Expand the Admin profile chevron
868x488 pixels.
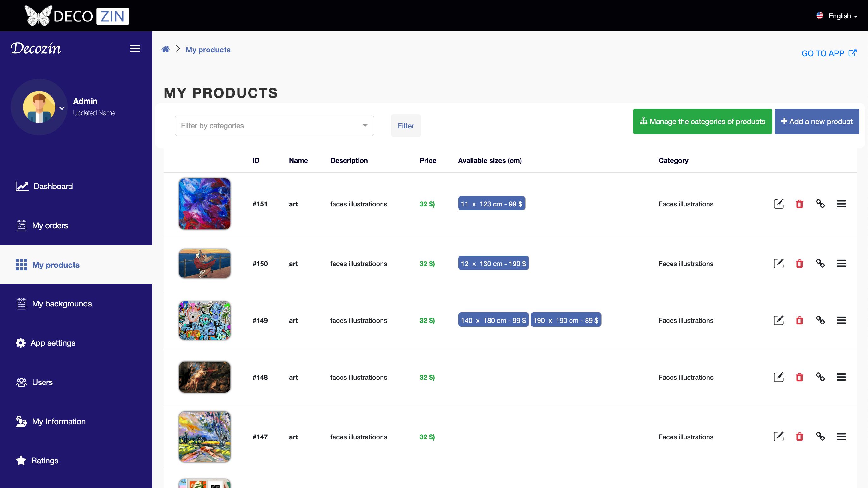click(x=62, y=108)
